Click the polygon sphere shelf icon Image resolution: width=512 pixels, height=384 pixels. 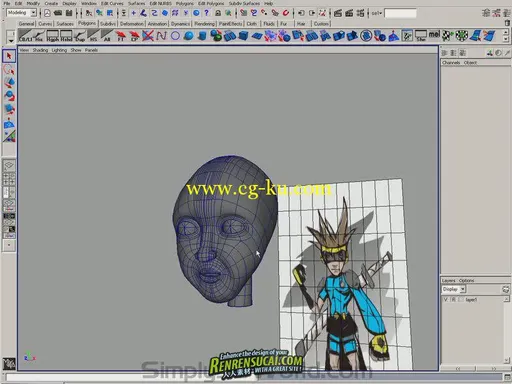(189, 36)
